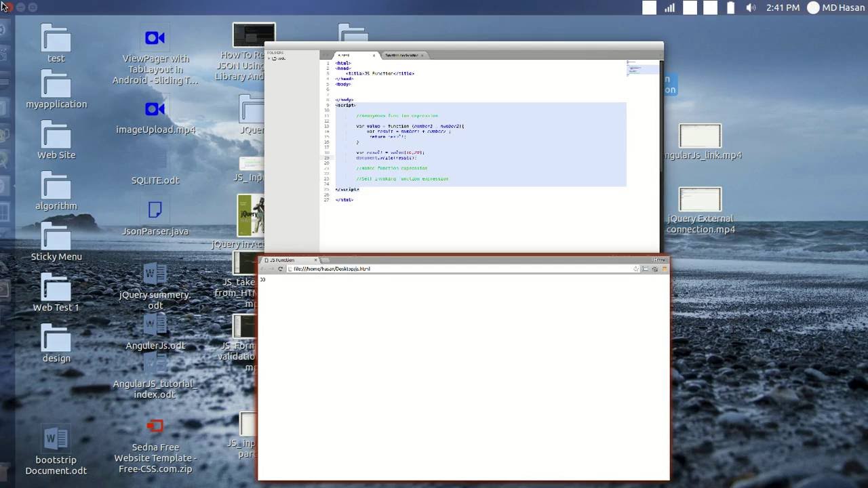Open the Sticky Menu folder
868x488 pixels.
pos(56,236)
